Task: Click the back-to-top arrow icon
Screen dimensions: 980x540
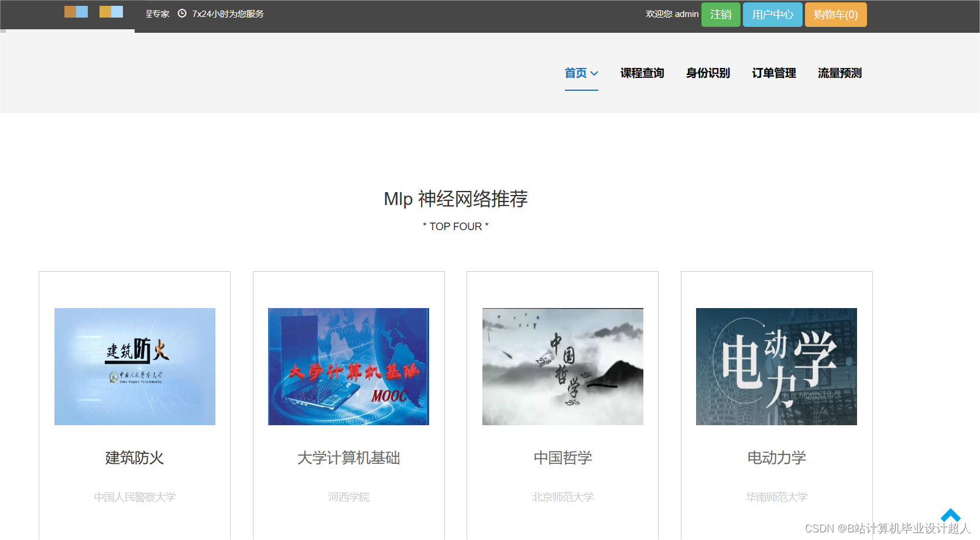Action: point(950,515)
